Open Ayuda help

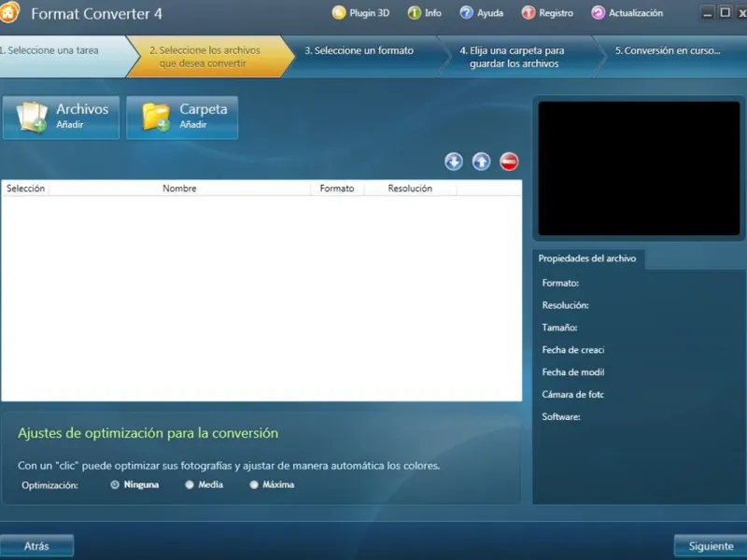coord(481,13)
